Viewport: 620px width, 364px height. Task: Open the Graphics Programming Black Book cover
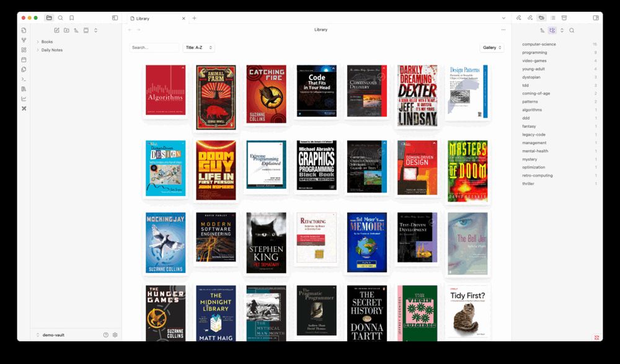(316, 165)
